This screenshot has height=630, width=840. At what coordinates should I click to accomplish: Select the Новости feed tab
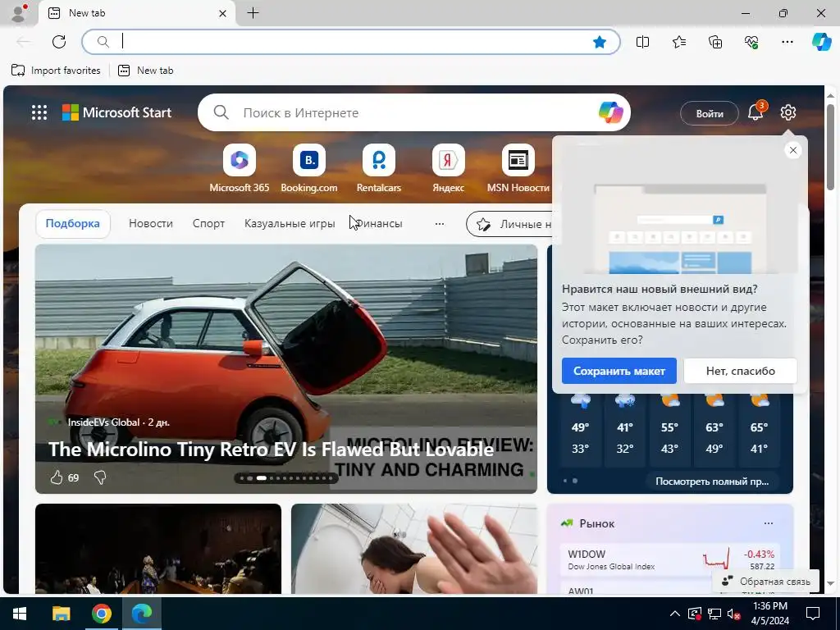click(151, 223)
